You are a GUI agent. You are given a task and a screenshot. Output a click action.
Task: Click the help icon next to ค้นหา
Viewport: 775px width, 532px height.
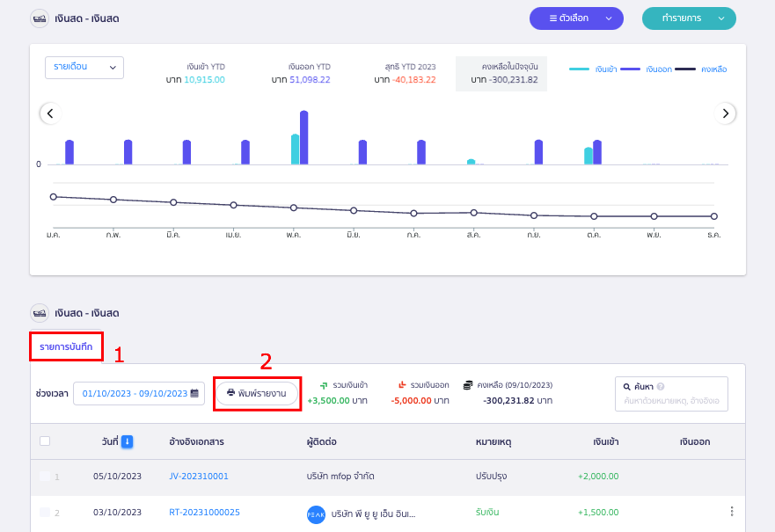click(x=661, y=387)
